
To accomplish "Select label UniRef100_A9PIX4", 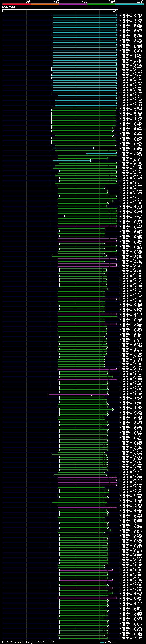I will coord(131,379).
